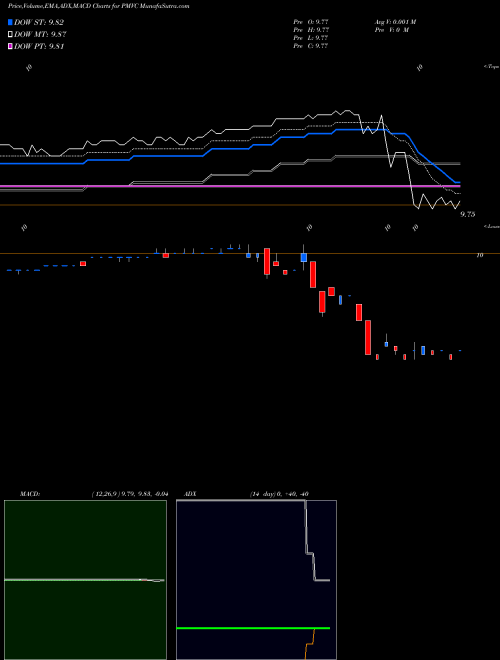
Task: Click inside the green MACD chart panel
Action: (x=85, y=580)
